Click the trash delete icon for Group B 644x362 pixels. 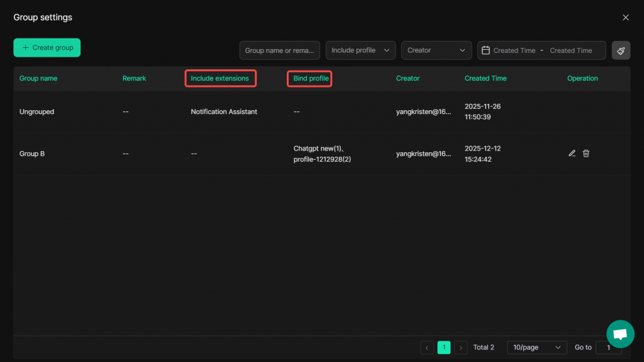pyautogui.click(x=586, y=153)
